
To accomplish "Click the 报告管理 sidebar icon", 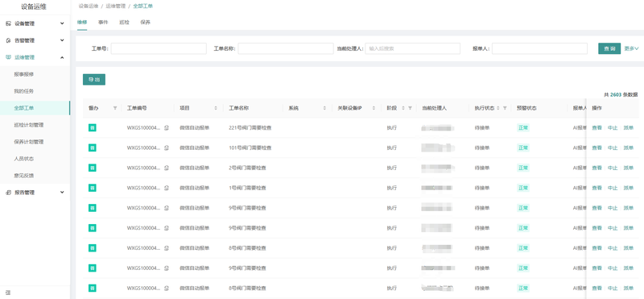I will pos(8,193).
